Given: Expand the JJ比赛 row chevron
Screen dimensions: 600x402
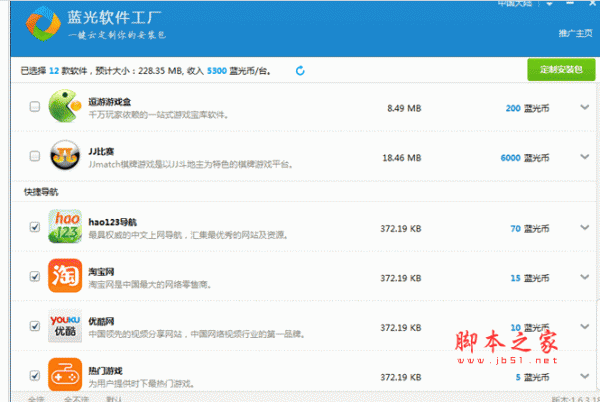Looking at the screenshot, I should [584, 156].
